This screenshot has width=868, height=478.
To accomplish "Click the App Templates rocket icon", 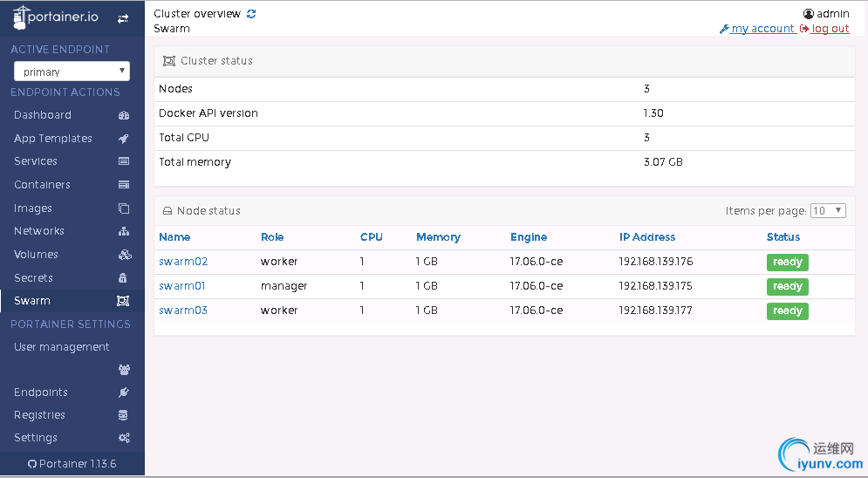I will tap(124, 139).
